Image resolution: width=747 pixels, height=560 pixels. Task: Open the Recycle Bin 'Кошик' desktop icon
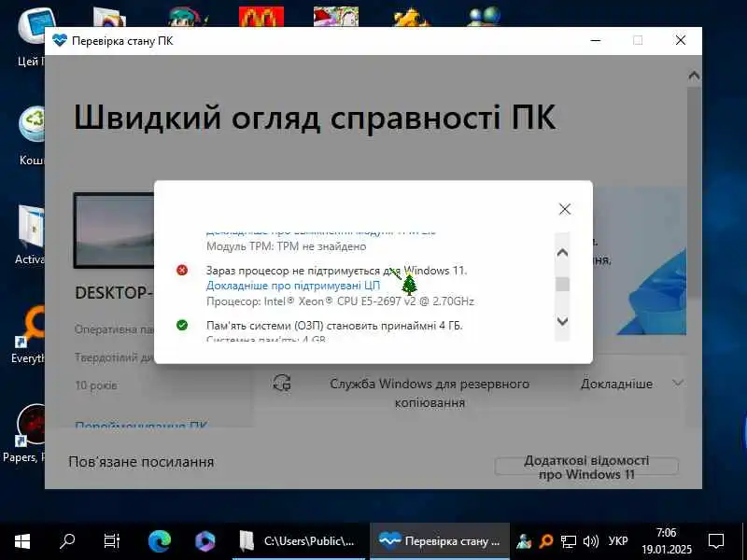click(x=32, y=135)
